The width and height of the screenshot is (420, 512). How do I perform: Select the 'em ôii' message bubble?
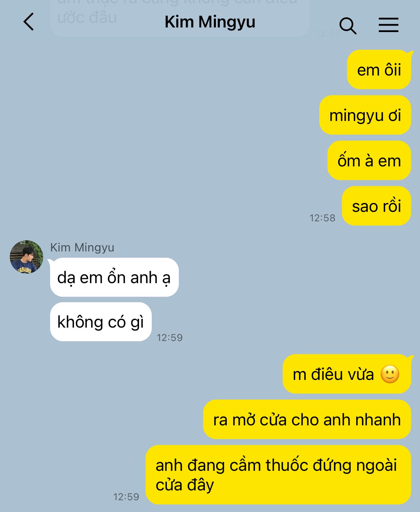pos(379,70)
